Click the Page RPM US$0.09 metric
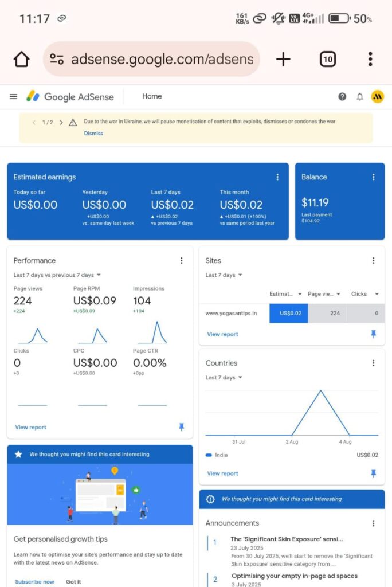Screen dimensions: 392x587 95,299
